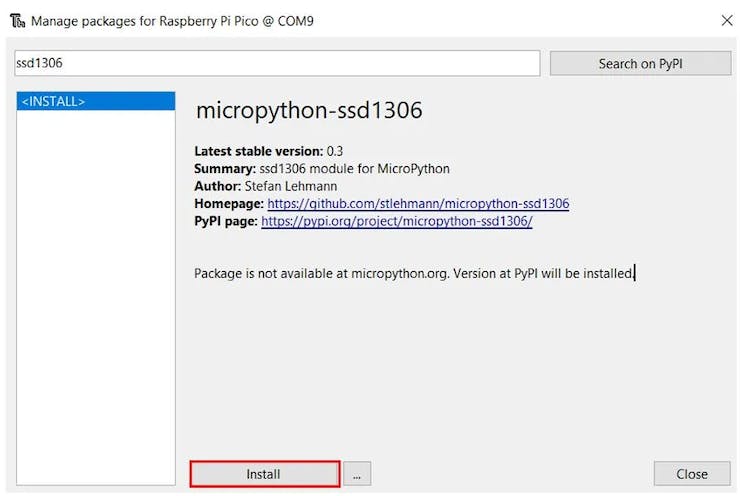The height and width of the screenshot is (496, 740).
Task: Close the Manage packages dialog with X
Action: click(727, 20)
